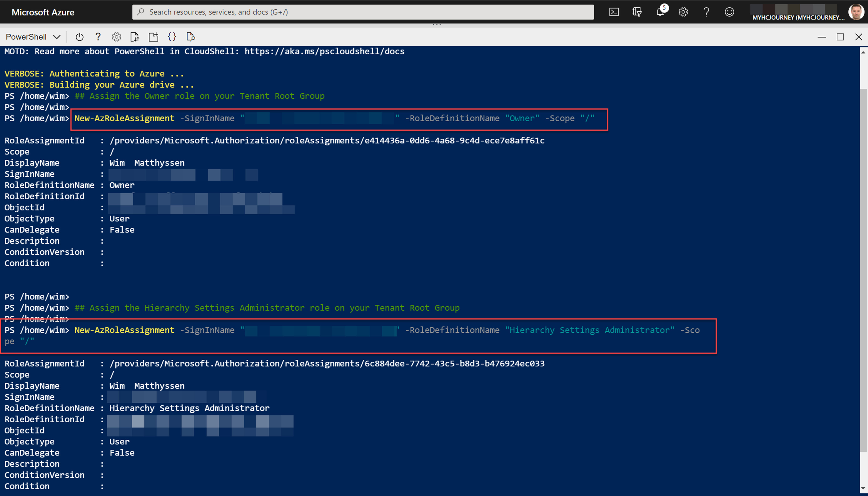This screenshot has width=868, height=496.
Task: Open Cloud Shell help question mark
Action: coord(98,37)
